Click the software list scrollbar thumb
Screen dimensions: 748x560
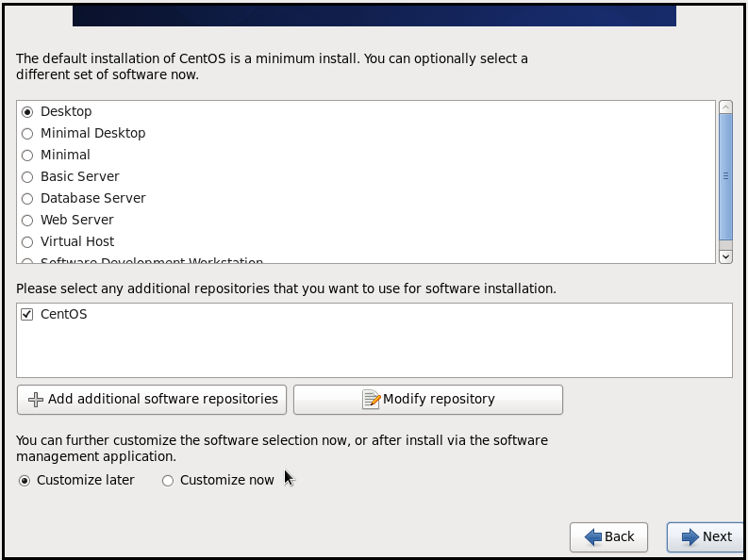click(725, 175)
